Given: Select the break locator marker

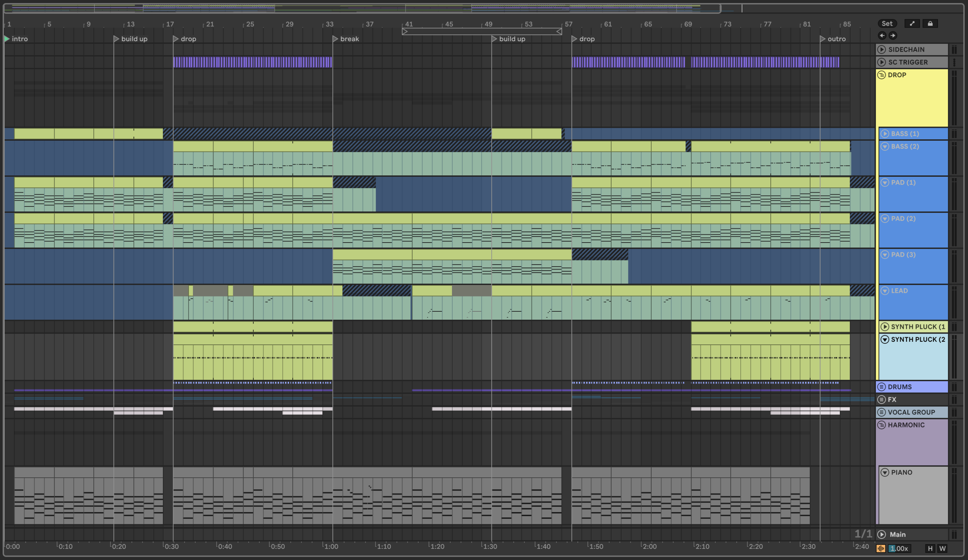Looking at the screenshot, I should pos(335,39).
